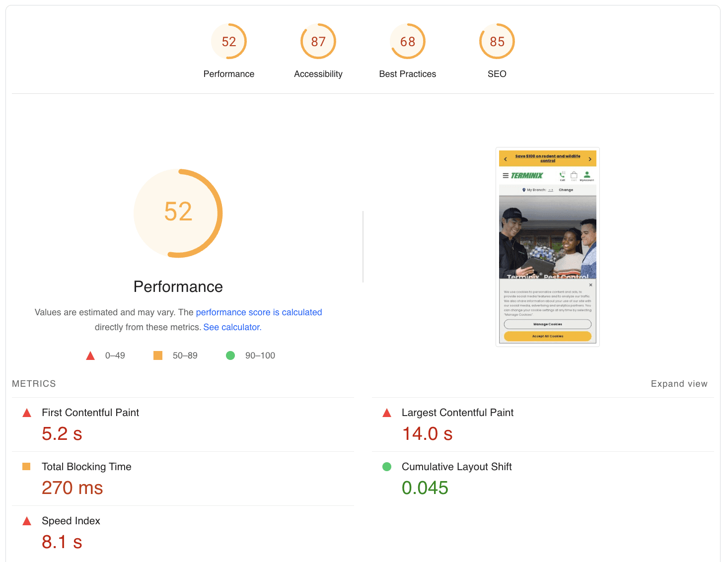
Task: Click the Call phone icon in the page preview
Action: 562,175
